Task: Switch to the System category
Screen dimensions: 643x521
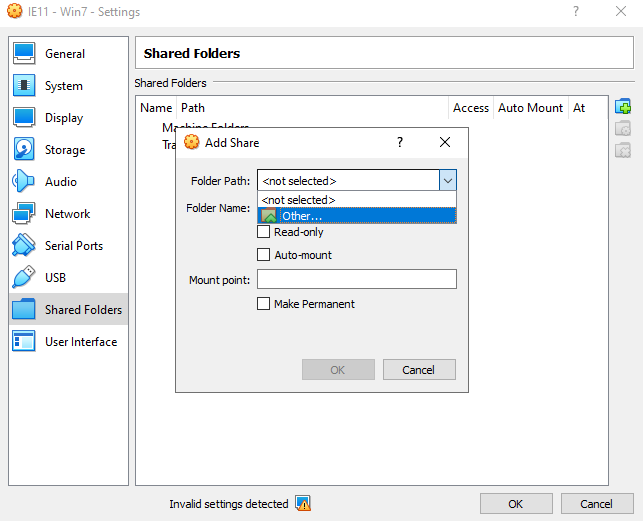Action: [68, 86]
